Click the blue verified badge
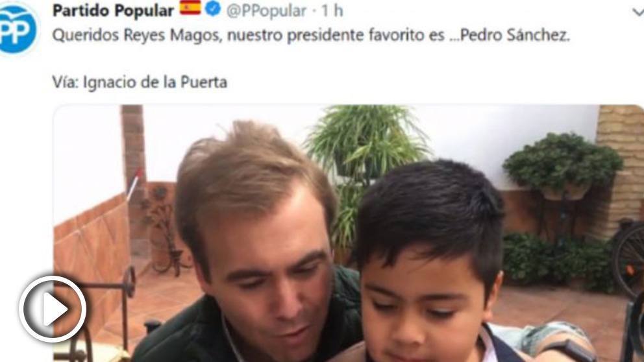Screen dimensions: 644x362 (213, 8)
